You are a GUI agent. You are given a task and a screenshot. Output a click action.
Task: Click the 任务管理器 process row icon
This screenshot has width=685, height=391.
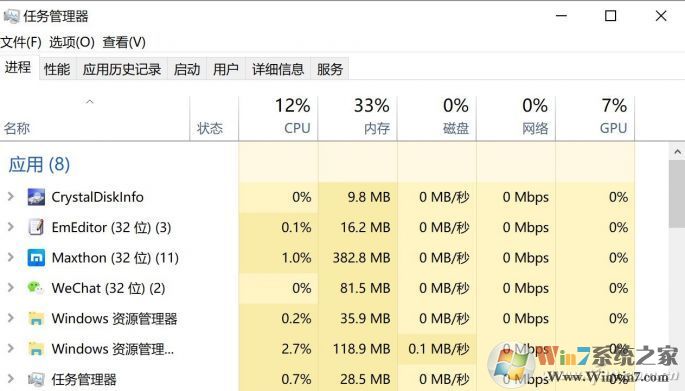click(36, 379)
